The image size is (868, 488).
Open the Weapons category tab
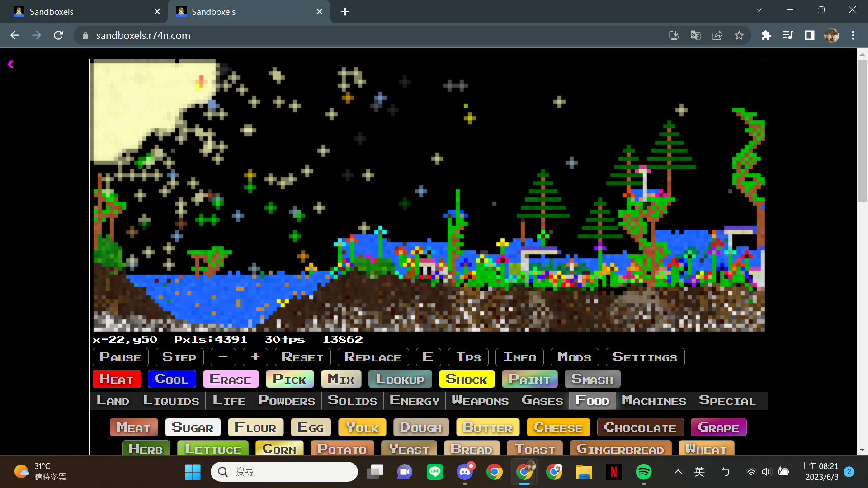click(x=480, y=400)
